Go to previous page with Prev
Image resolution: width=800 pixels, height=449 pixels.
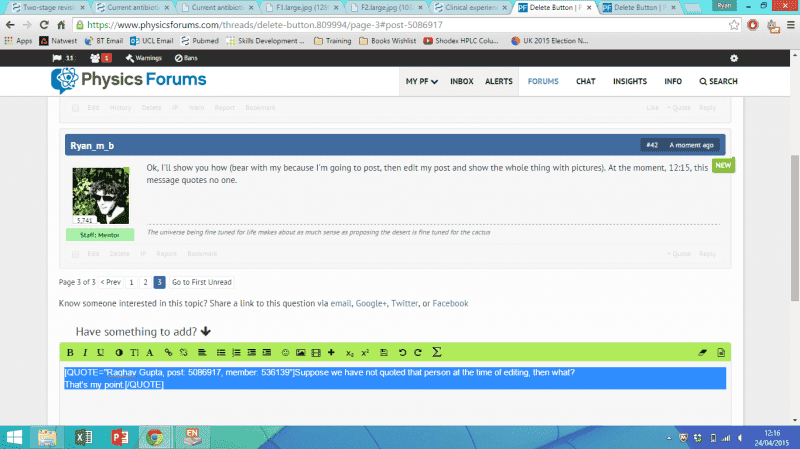(x=110, y=282)
